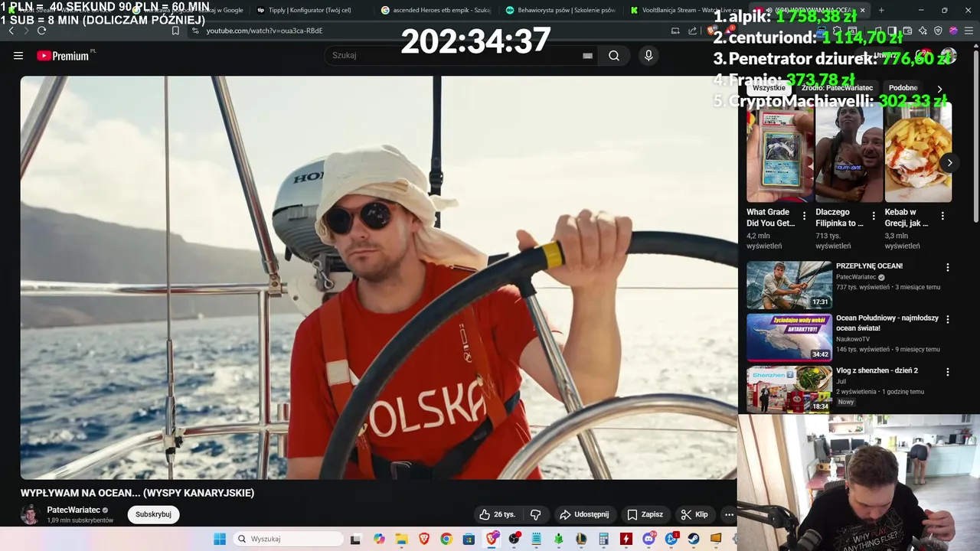
Task: Open the 'PRZEPŁYNĘ OCEAN!' video thumbnail
Action: tap(789, 285)
